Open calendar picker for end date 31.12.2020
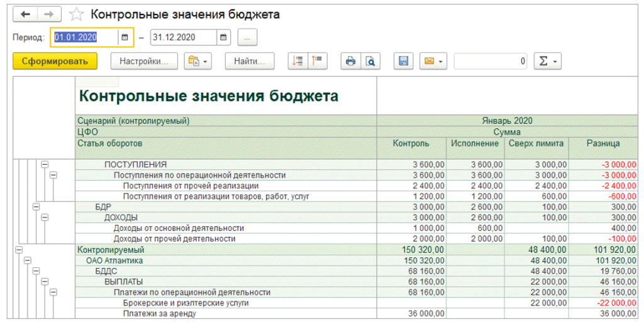The height and width of the screenshot is (324, 644). coord(224,38)
